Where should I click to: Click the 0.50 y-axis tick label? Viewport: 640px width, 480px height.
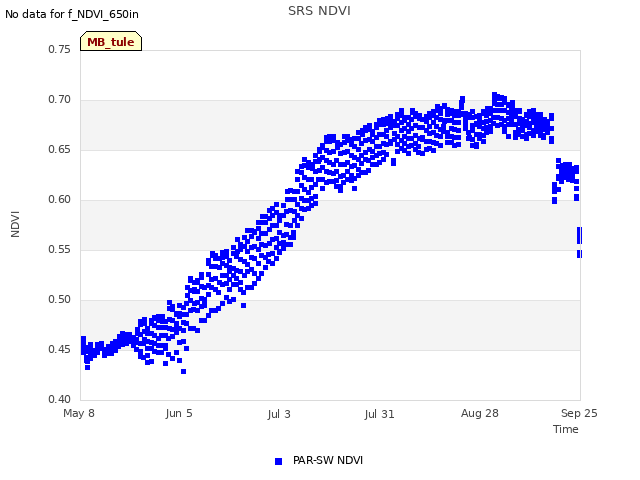(60, 299)
